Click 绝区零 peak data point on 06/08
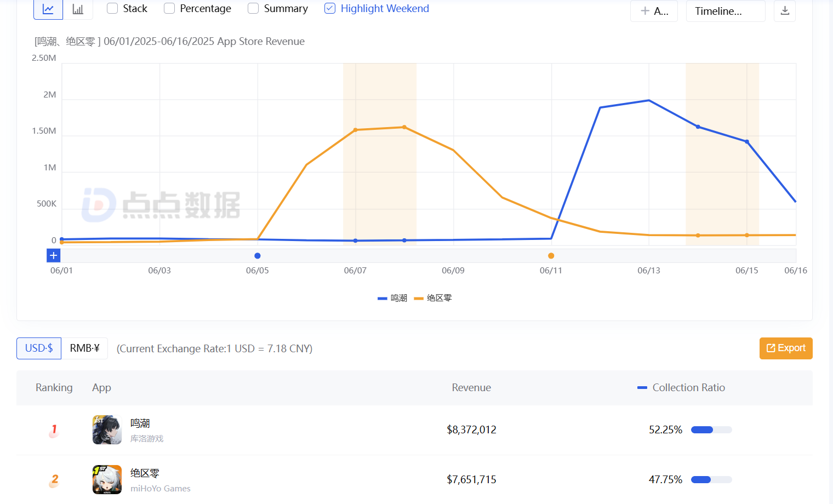Screen dimensions: 833x504 click(404, 127)
